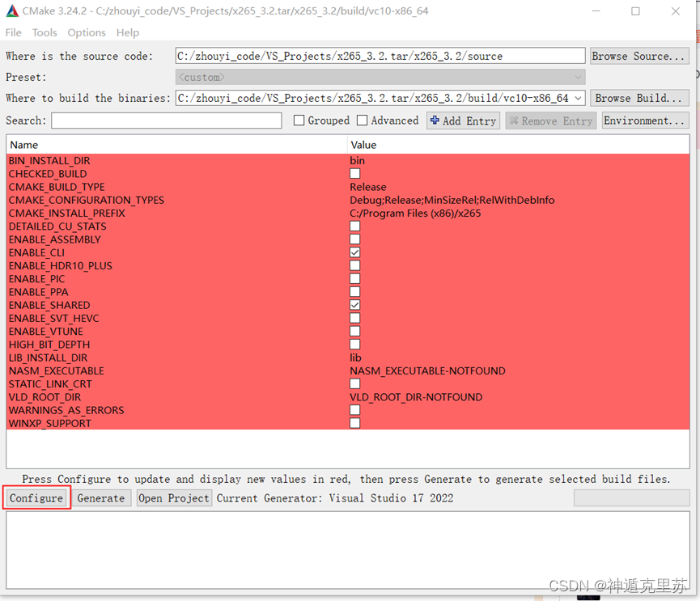Screen dimensions: 700x601
Task: Click the 'bin' value cell
Action: tap(357, 161)
